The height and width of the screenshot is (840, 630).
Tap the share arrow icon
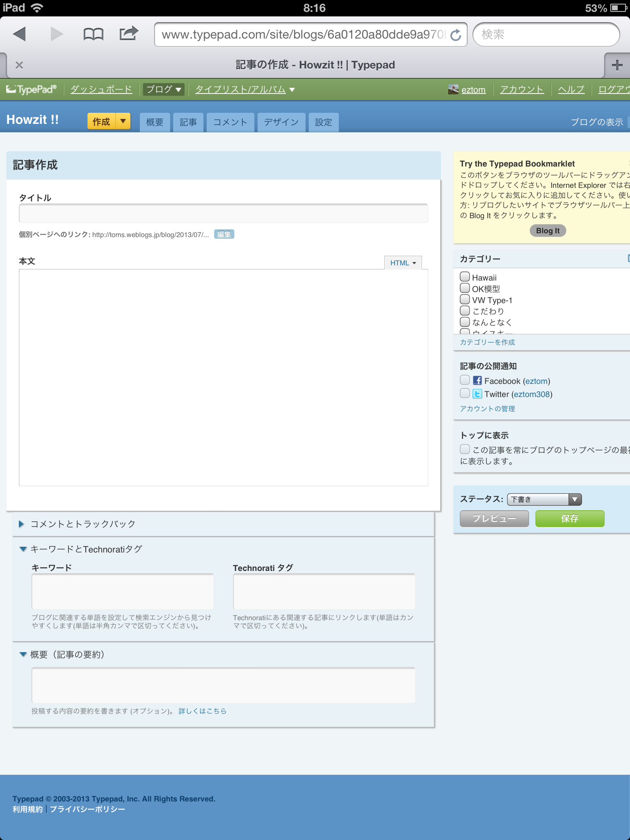129,34
